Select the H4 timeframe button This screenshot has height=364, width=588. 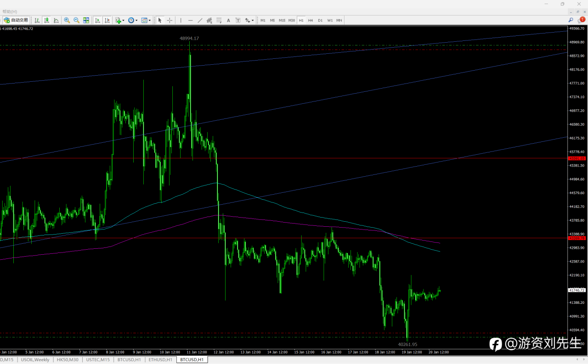[x=311, y=20]
